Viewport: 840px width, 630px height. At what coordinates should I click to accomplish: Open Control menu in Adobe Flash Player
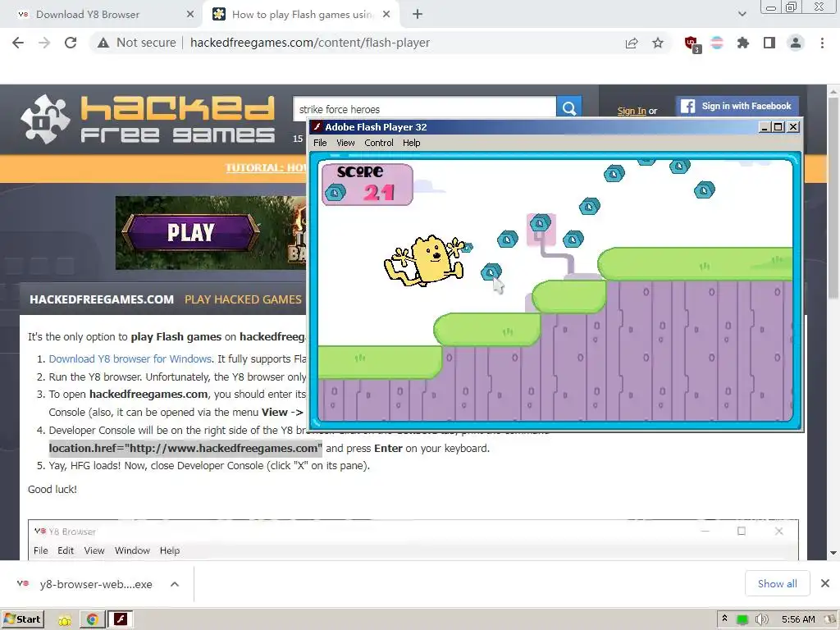coord(379,143)
